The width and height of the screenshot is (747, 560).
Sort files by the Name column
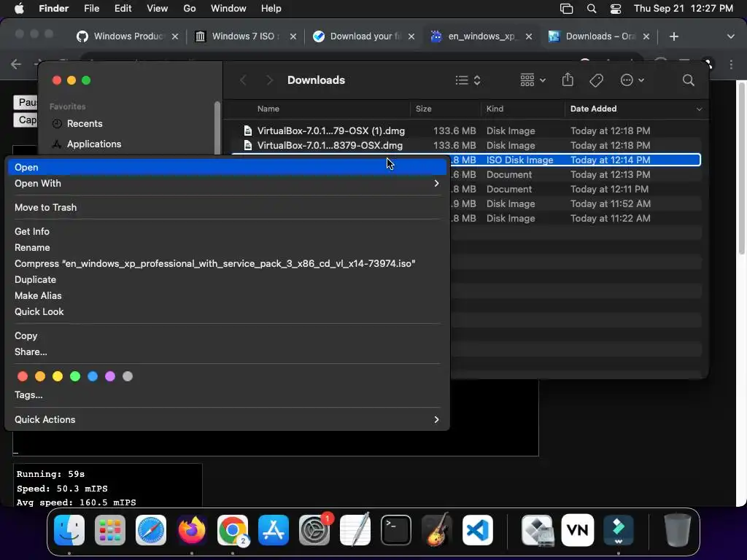tap(268, 109)
